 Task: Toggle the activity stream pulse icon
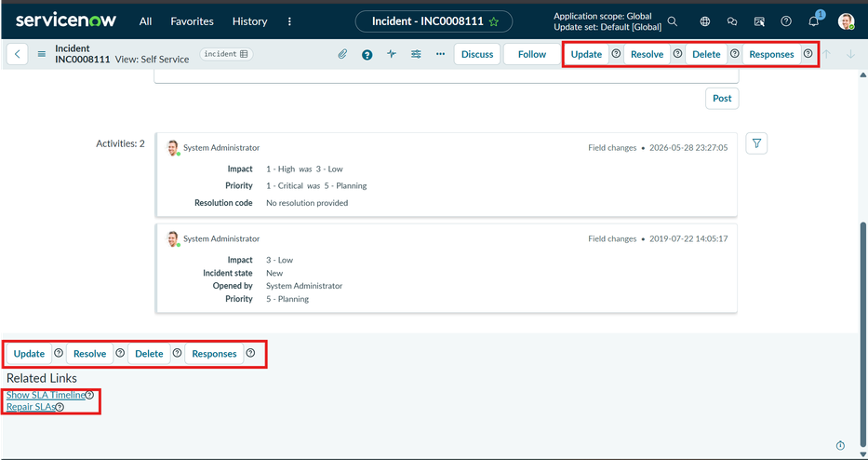click(x=392, y=54)
